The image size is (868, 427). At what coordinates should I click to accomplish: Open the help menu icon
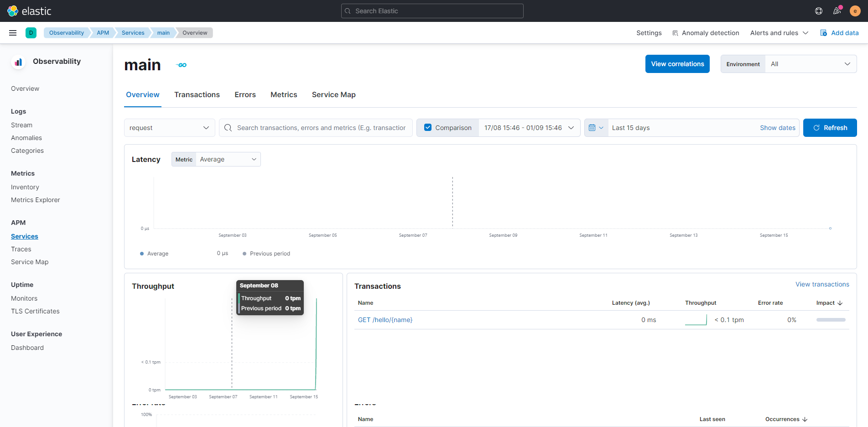click(x=819, y=11)
